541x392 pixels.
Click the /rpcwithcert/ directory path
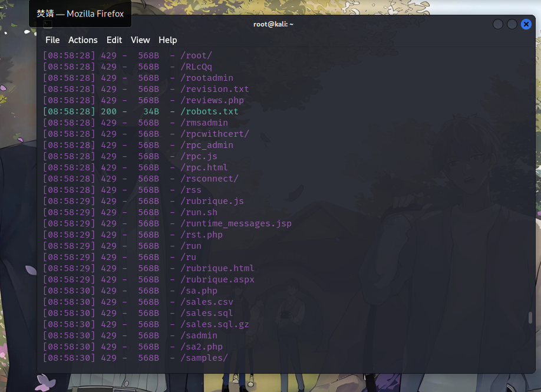215,134
